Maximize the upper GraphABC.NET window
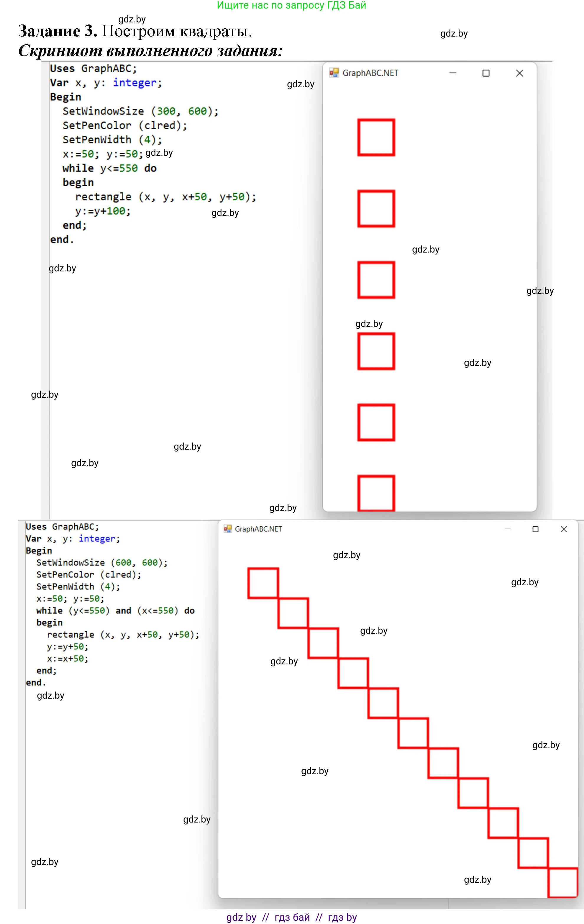Screen dimensions: 584x924 coord(486,73)
